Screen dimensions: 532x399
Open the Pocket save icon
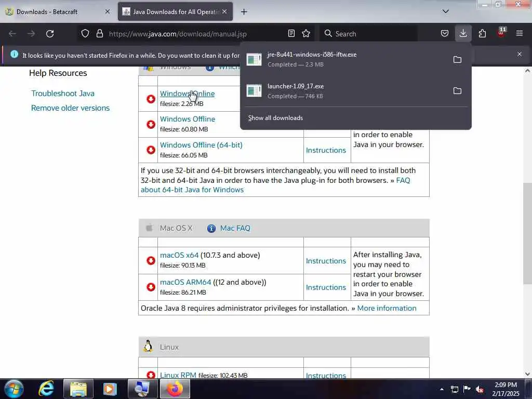click(445, 34)
